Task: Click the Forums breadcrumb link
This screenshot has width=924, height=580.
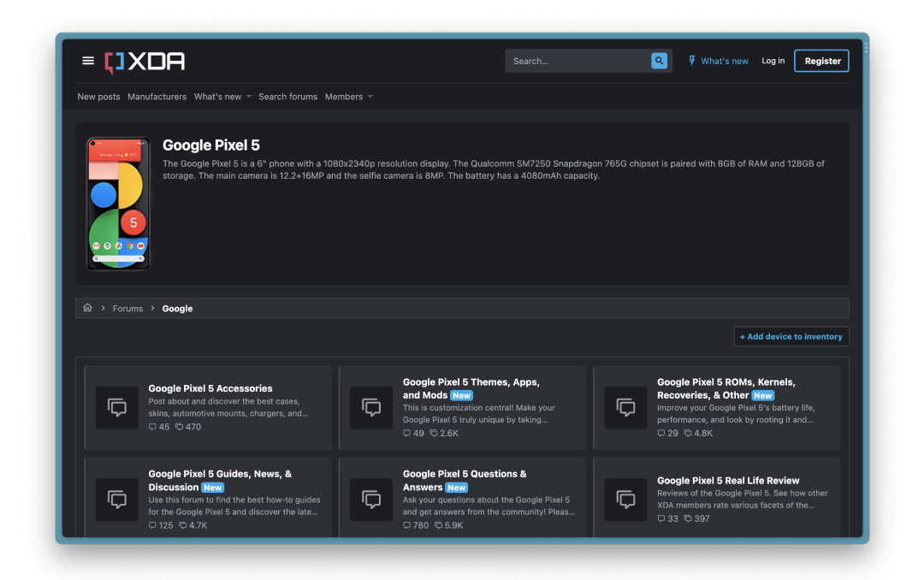Action: 127,308
